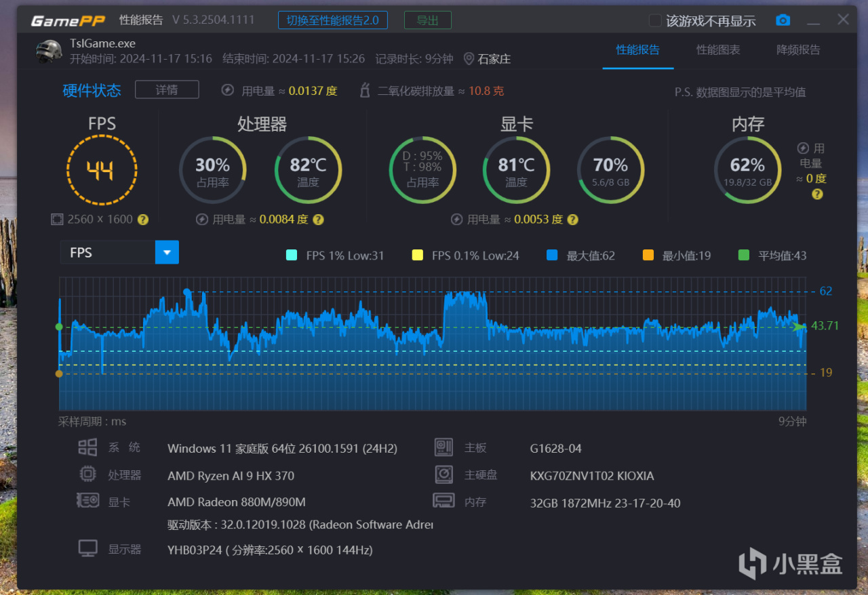
Task: Check 该游戏不再显示 checkbox
Action: (655, 20)
